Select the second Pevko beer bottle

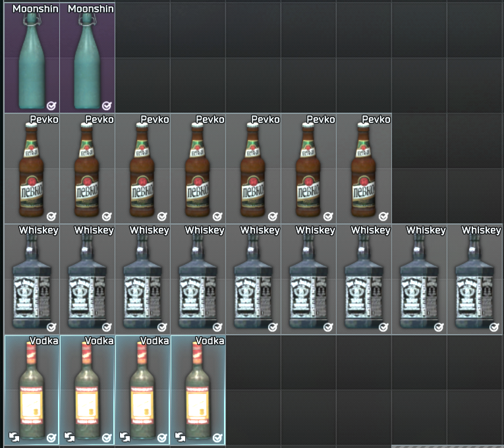(87, 168)
